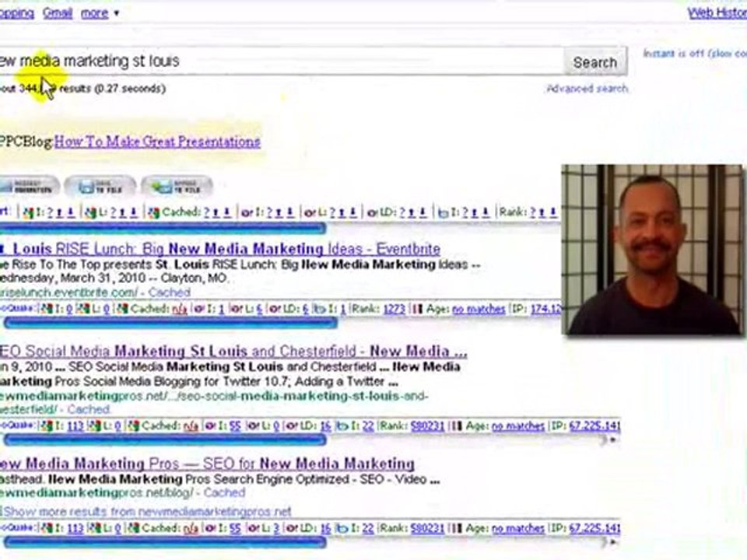This screenshot has height=560, width=747.
Task: Click into the search query field
Action: click(x=281, y=61)
